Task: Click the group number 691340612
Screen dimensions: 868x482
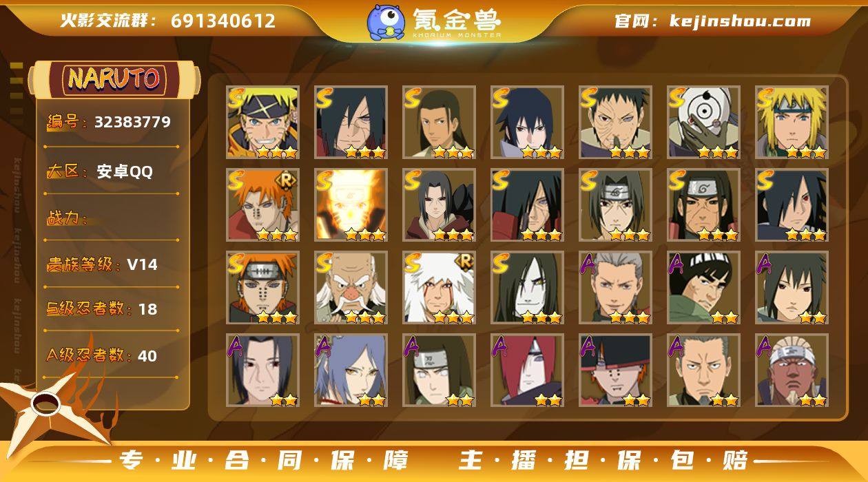Action: click(x=223, y=21)
